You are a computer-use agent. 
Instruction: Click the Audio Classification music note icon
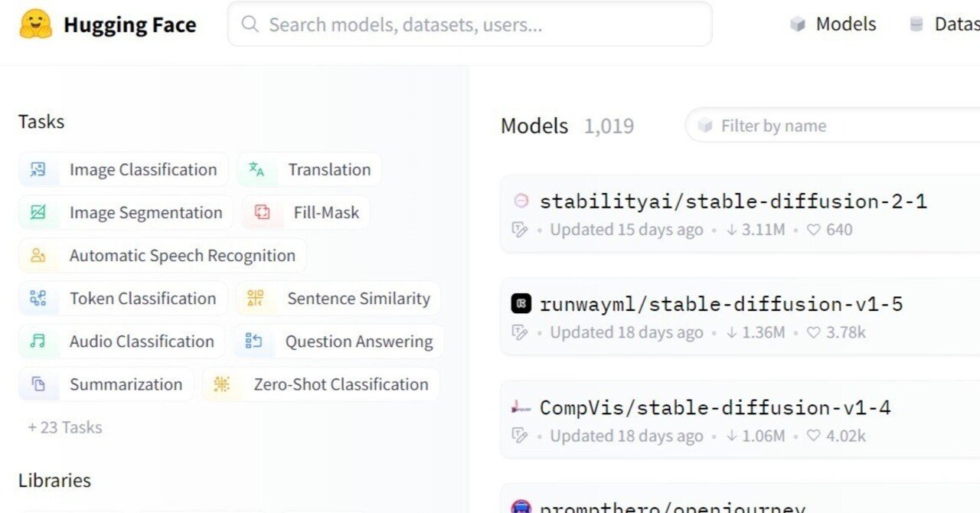[x=38, y=341]
